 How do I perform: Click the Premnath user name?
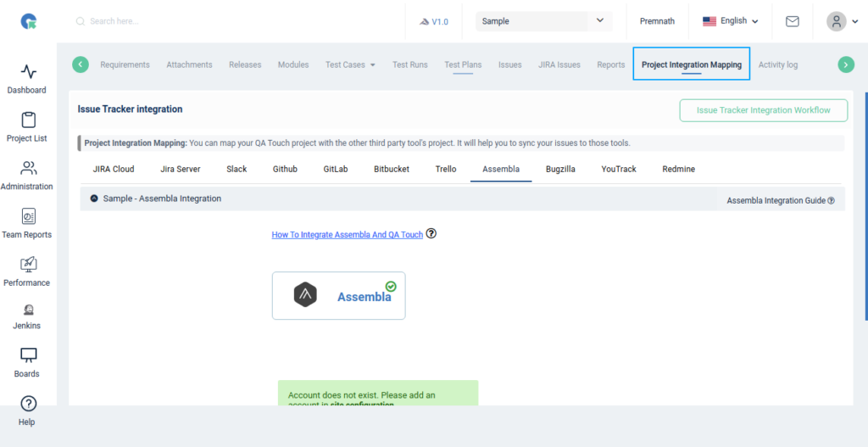pyautogui.click(x=657, y=21)
